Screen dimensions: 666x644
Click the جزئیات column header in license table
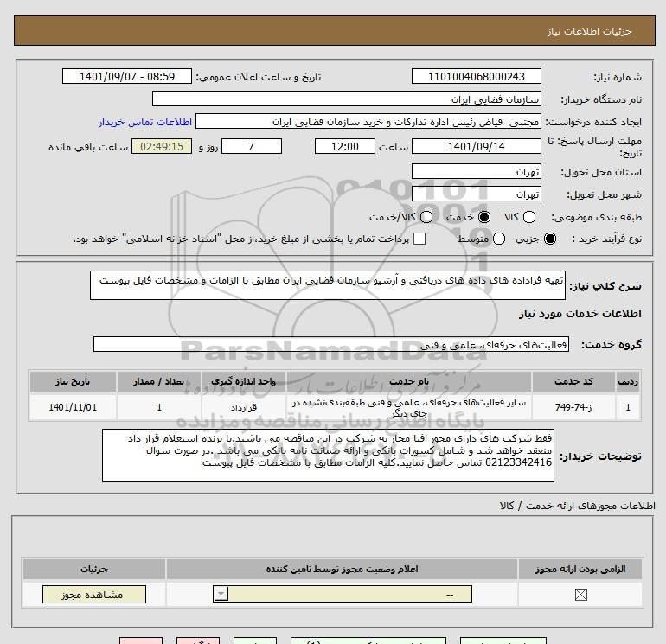94,569
